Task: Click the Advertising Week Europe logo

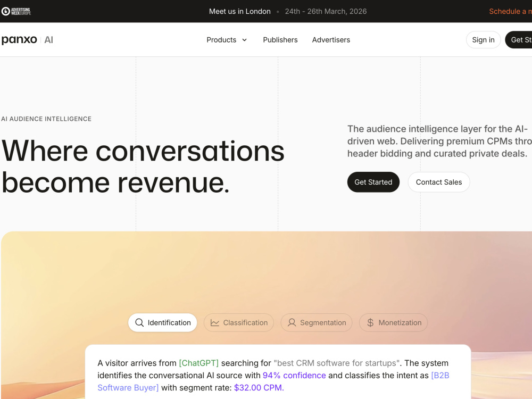Action: click(x=16, y=11)
